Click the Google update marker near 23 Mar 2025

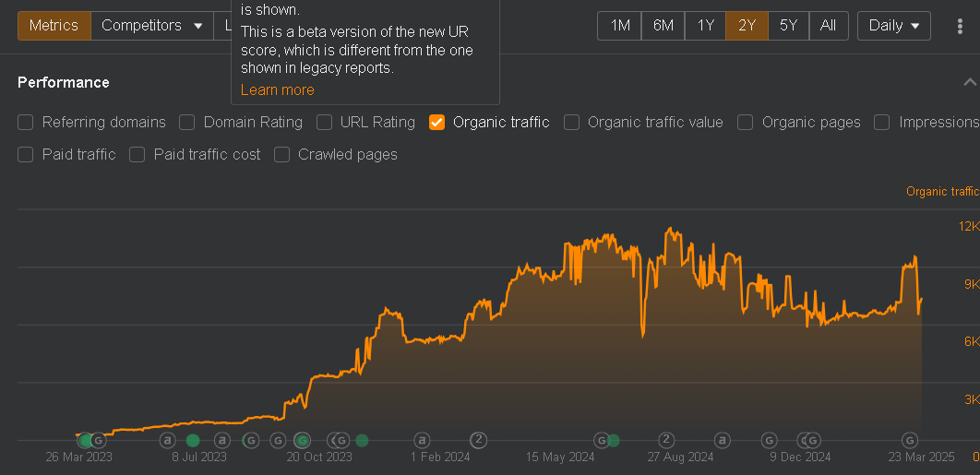[909, 439]
